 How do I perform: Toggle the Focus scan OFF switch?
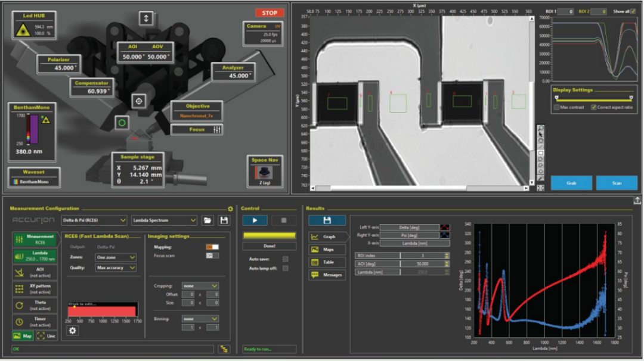click(212, 256)
